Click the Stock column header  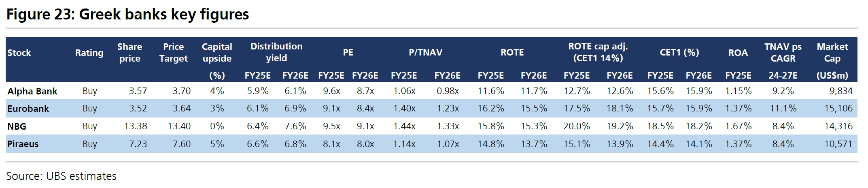point(19,53)
